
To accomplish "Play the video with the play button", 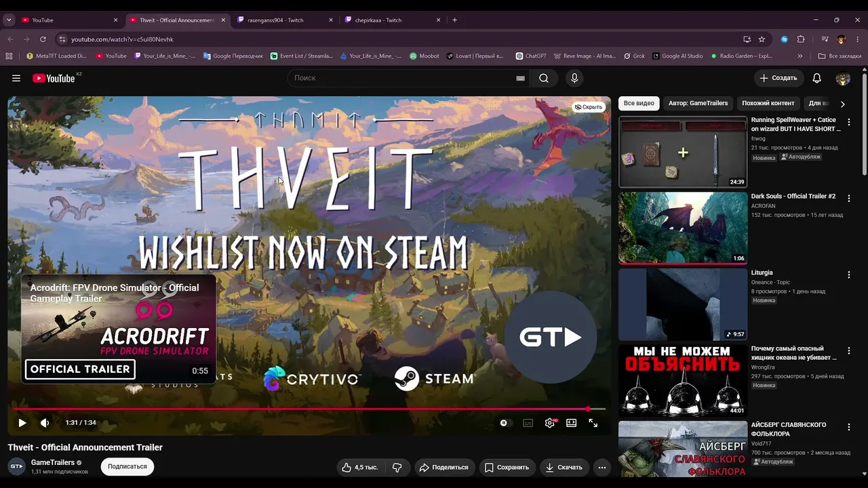I will (22, 423).
